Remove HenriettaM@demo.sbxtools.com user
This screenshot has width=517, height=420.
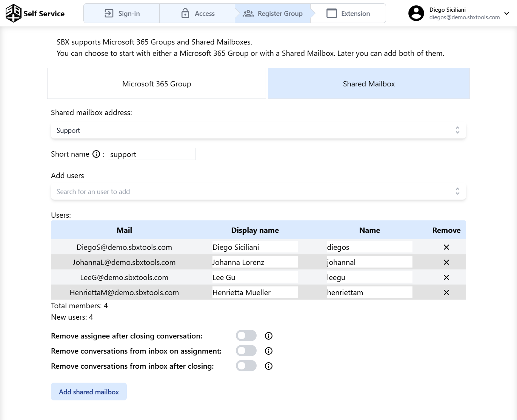click(x=446, y=292)
